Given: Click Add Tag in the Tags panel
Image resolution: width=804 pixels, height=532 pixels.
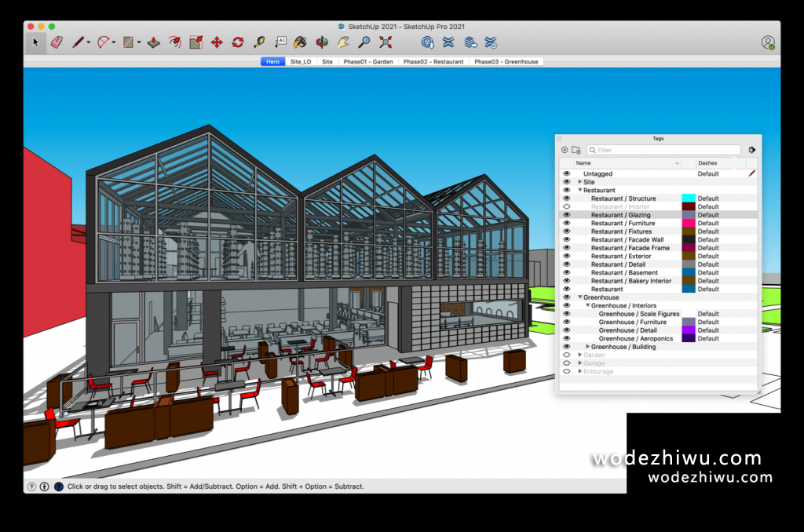Looking at the screenshot, I should click(565, 150).
